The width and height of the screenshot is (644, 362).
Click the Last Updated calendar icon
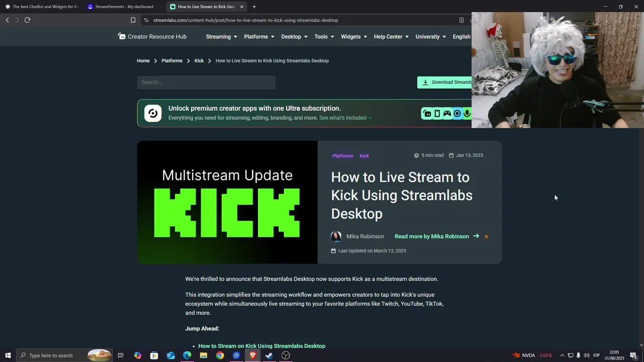click(333, 251)
